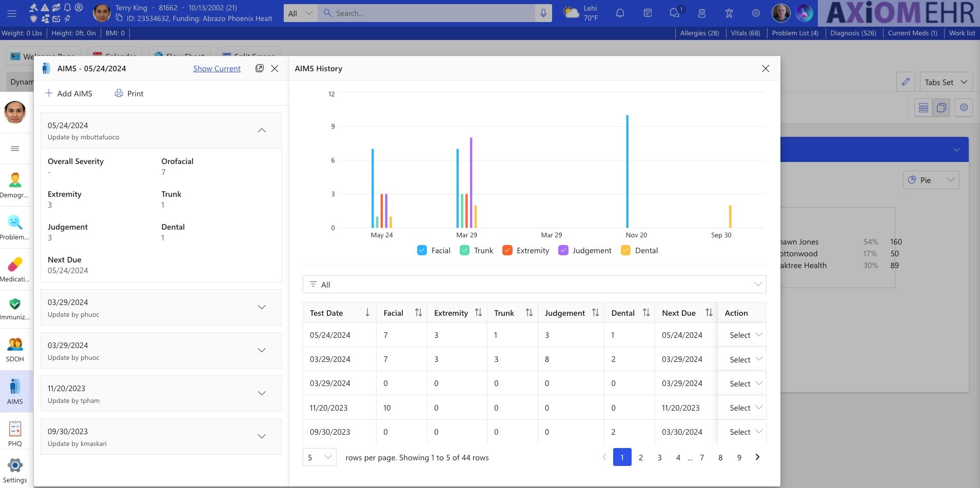Open Allergies (28) in the header

[699, 33]
